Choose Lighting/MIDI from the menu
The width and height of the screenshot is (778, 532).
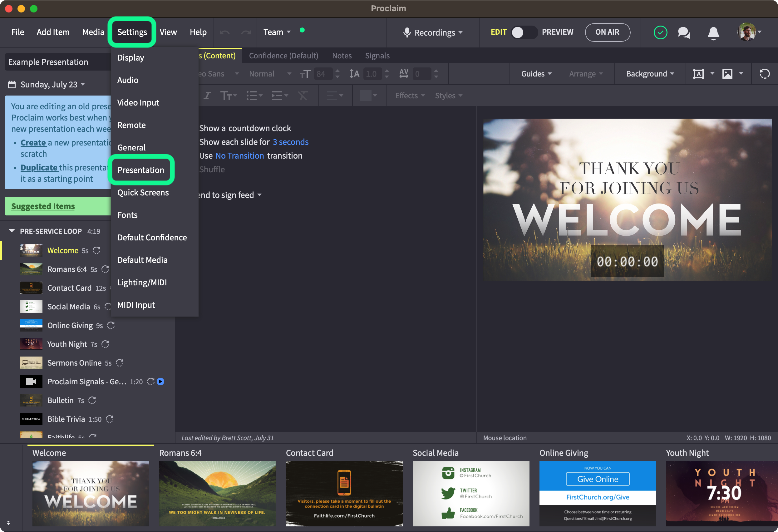coord(142,283)
